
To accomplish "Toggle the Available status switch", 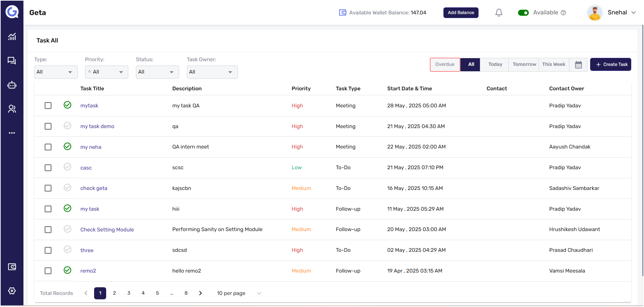I will pos(523,13).
